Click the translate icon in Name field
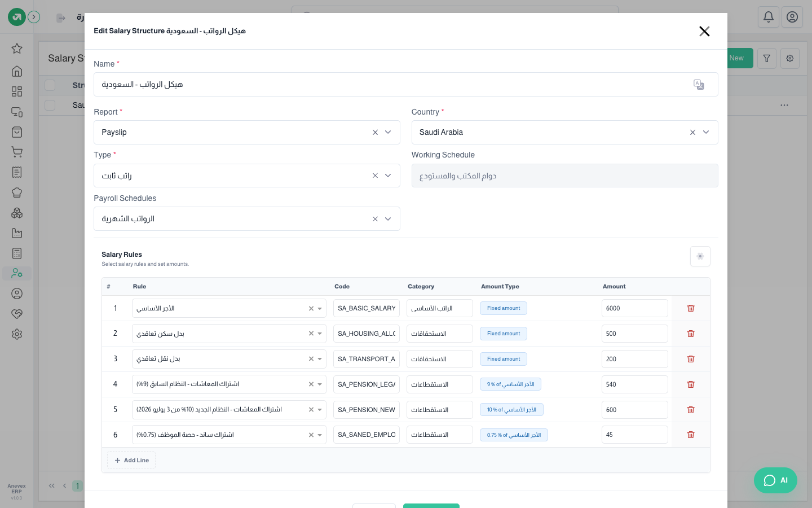 (x=699, y=85)
